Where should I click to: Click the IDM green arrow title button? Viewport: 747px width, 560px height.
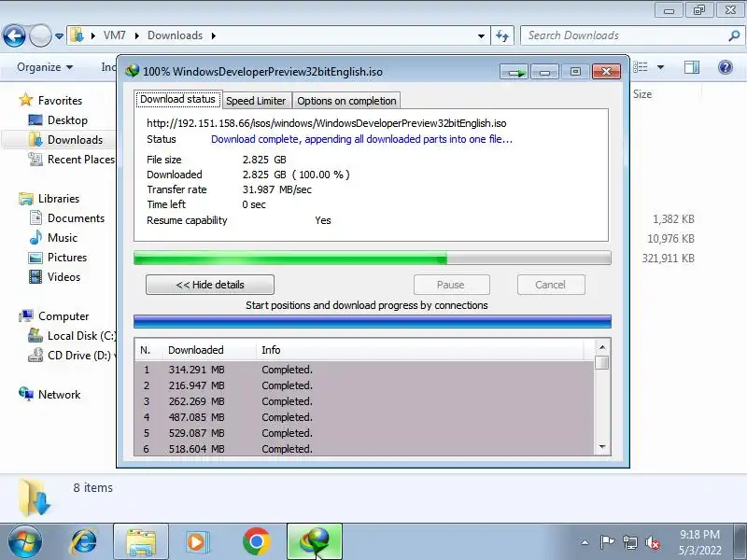tap(515, 72)
